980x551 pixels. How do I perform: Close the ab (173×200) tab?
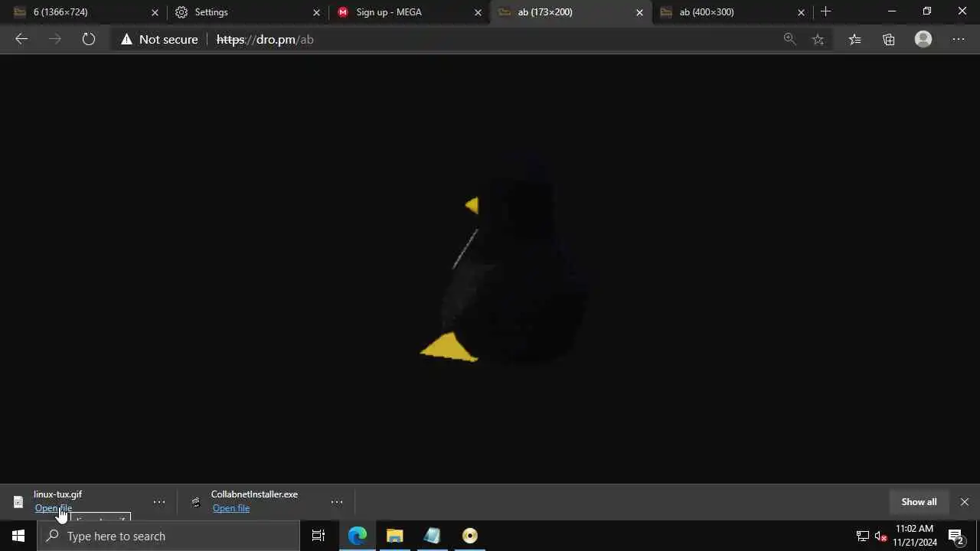pos(639,12)
